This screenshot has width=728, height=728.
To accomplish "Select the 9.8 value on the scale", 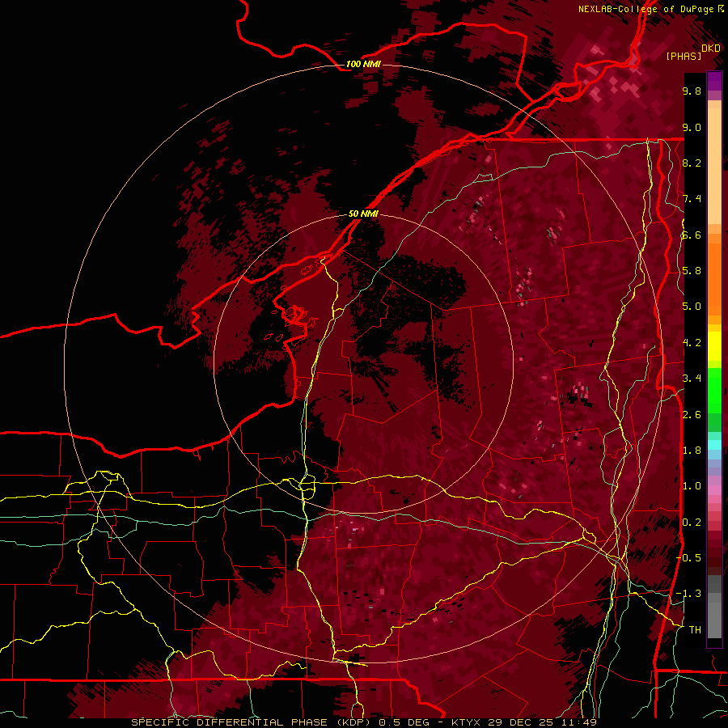I will (x=692, y=91).
